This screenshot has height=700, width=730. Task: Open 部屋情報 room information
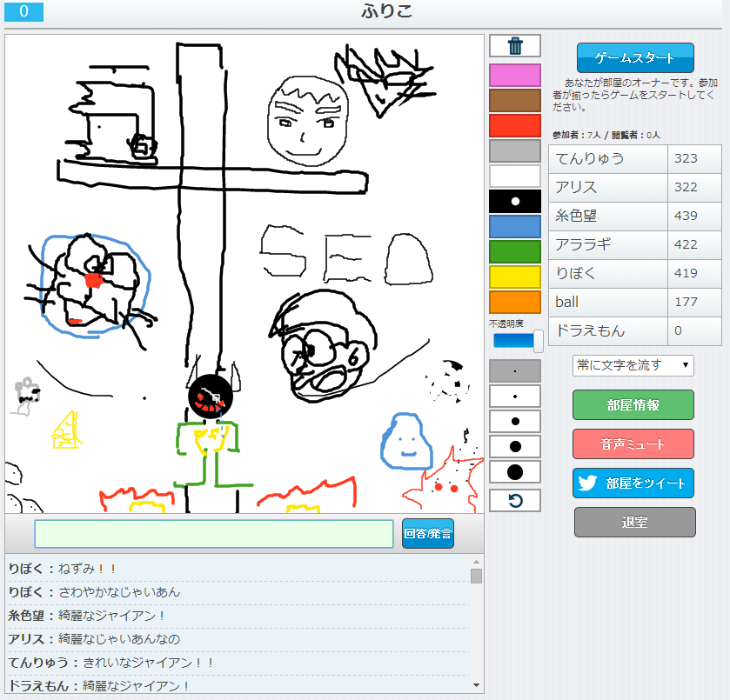point(633,405)
